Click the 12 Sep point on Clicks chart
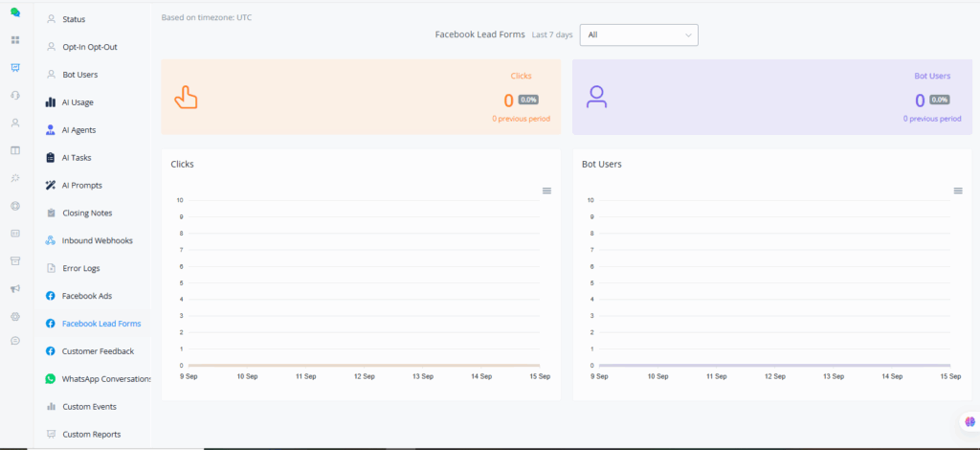 pyautogui.click(x=364, y=365)
